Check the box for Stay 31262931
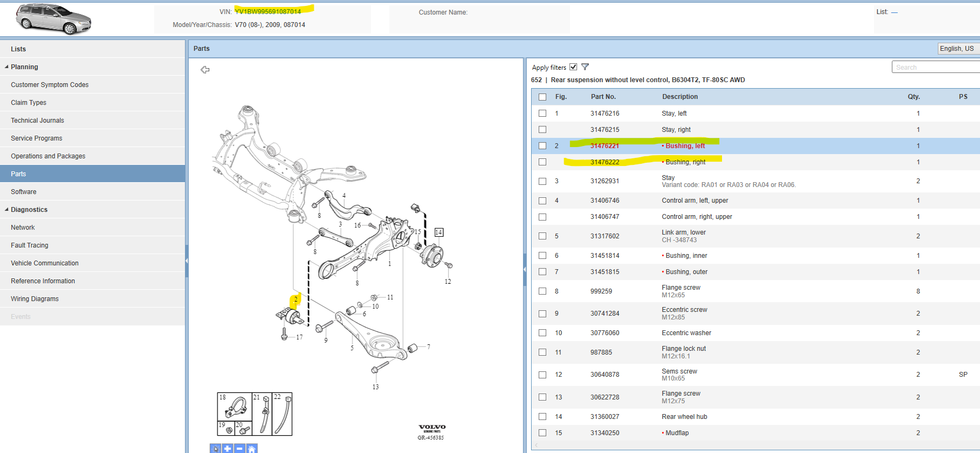980x453 pixels. (542, 181)
